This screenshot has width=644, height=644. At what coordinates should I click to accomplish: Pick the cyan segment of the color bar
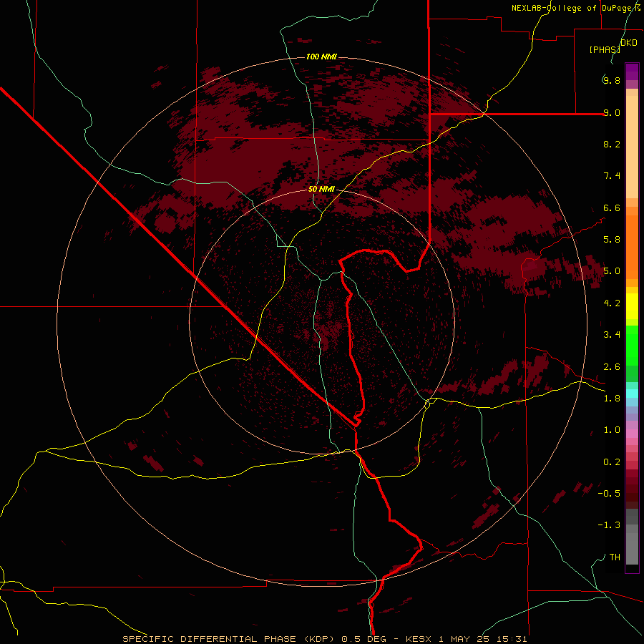[632, 394]
